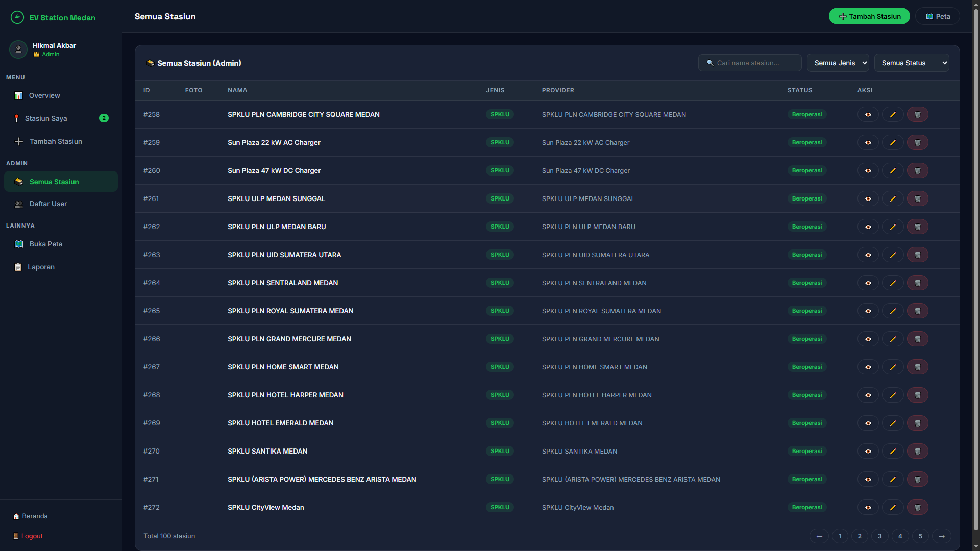
Task: Edit SPKLU PLN SENTRALAND MEDAN
Action: (893, 283)
